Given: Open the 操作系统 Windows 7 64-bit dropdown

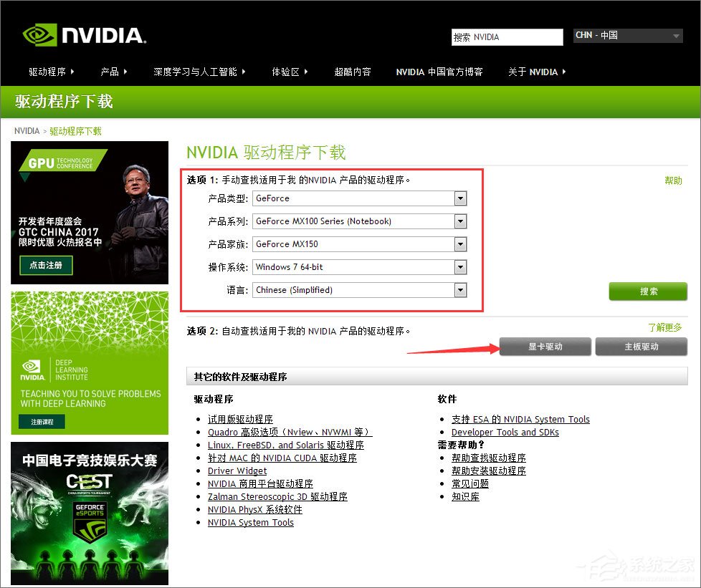Looking at the screenshot, I should point(459,267).
